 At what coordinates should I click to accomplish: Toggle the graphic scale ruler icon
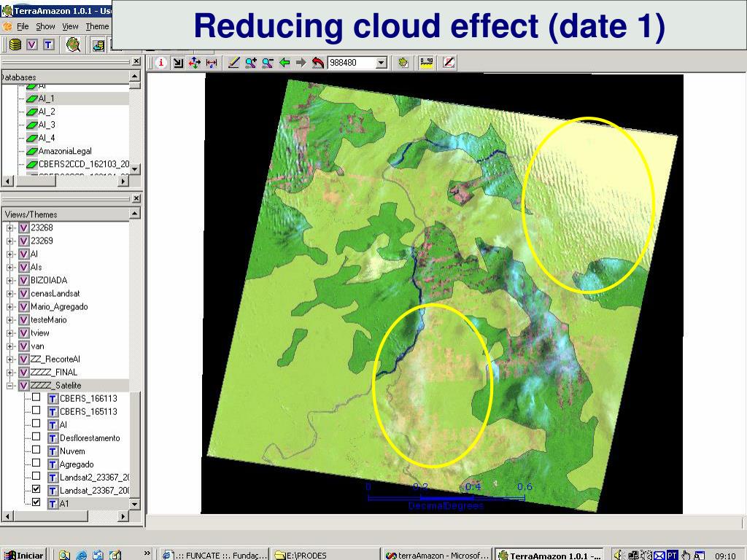point(426,63)
